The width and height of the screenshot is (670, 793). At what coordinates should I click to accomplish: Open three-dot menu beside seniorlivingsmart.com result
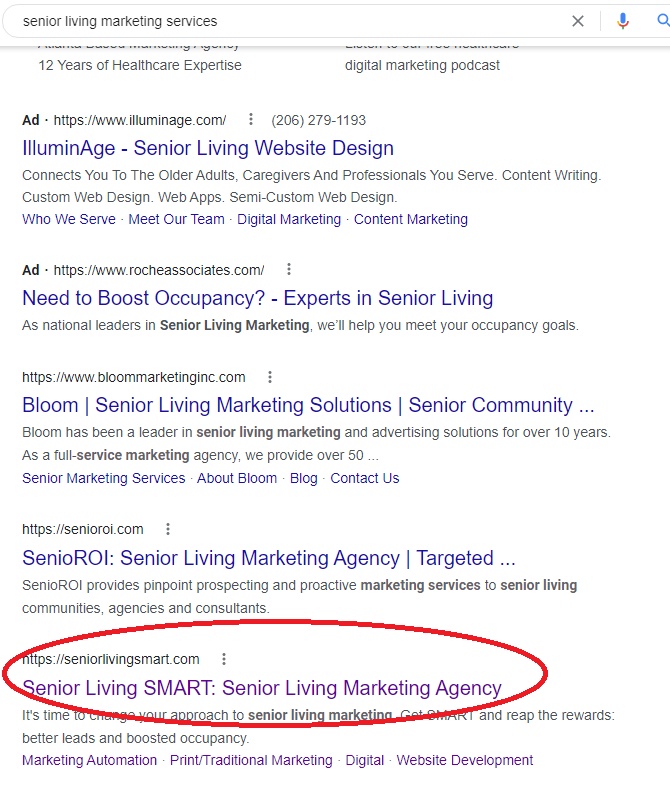(x=224, y=659)
